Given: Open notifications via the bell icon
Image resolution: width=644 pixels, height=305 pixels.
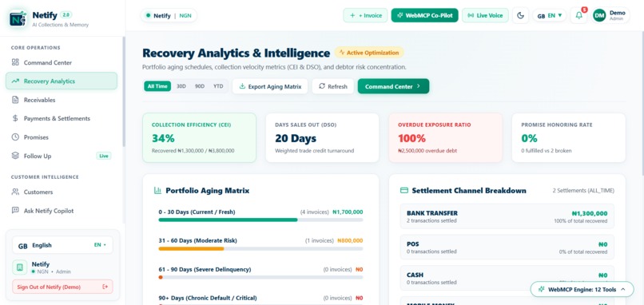Looking at the screenshot, I should point(579,16).
